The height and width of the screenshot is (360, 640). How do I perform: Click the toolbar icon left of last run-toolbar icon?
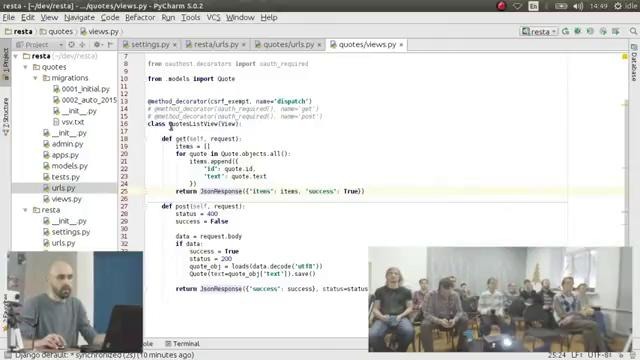tap(603, 31)
